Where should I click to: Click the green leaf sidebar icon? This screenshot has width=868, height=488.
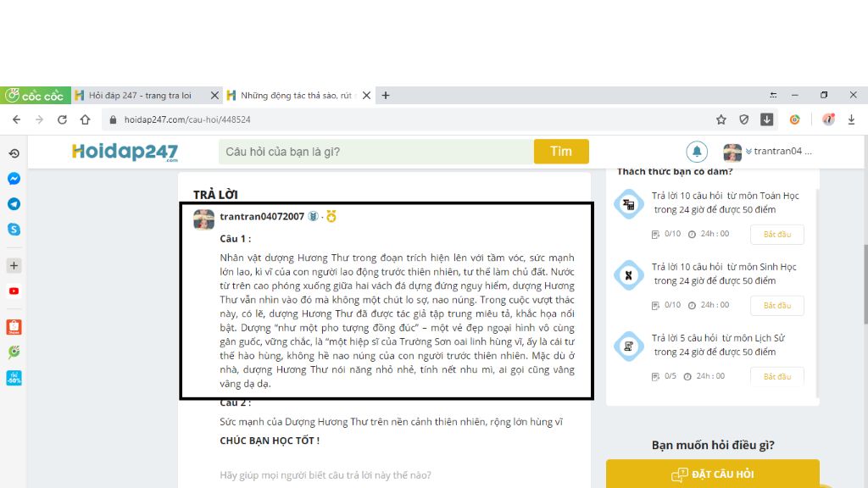point(14,352)
